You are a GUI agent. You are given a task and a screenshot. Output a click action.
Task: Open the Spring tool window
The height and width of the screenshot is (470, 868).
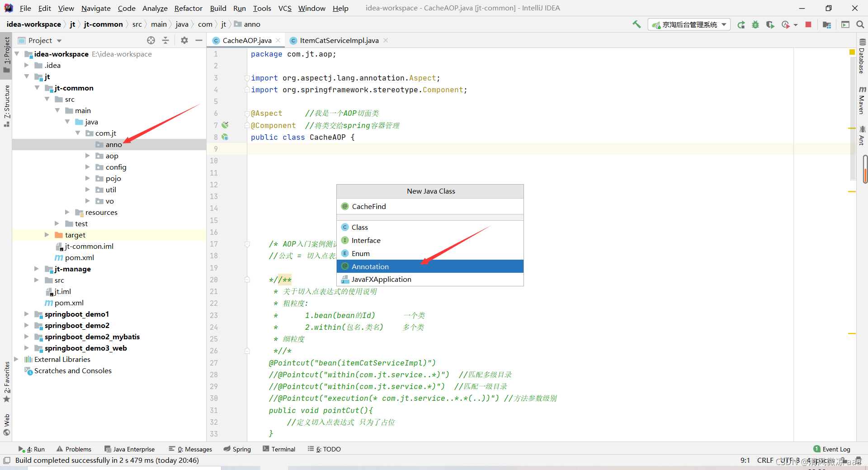click(237, 449)
